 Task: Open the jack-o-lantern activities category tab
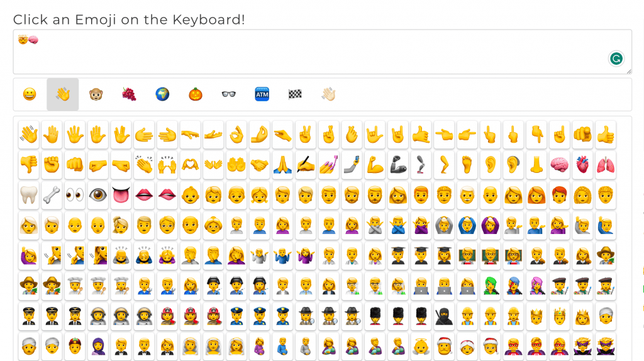196,94
